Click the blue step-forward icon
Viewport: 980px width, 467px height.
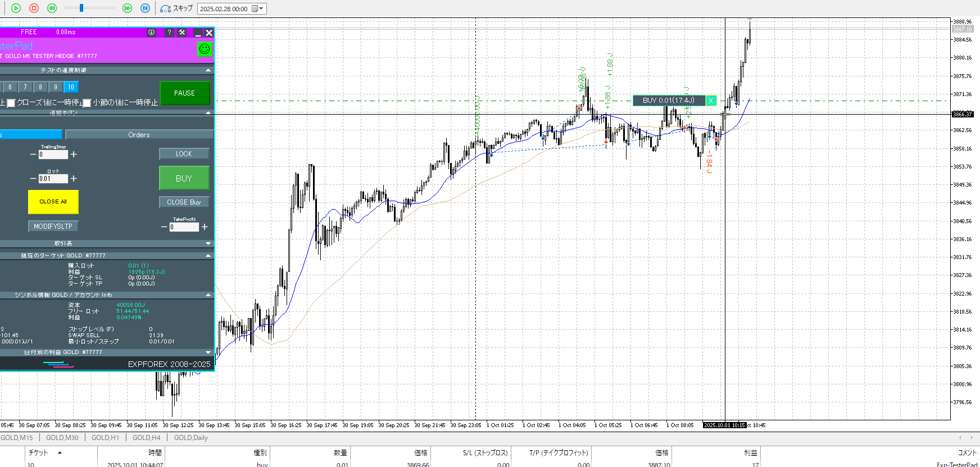[x=145, y=8]
